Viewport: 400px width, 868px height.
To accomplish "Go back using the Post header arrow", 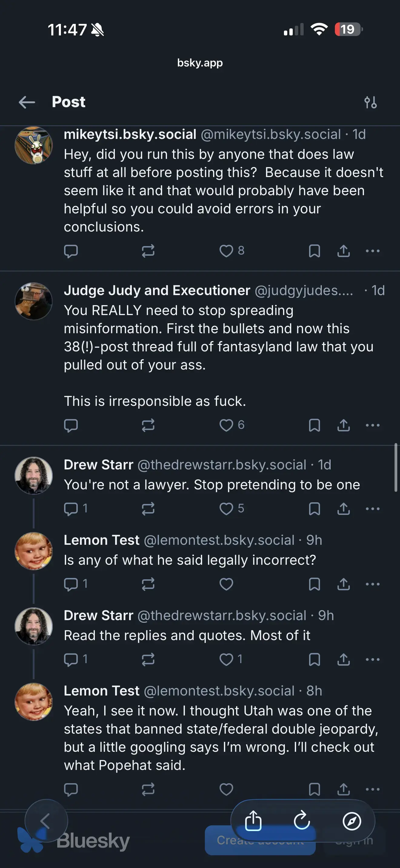I will coord(27,102).
